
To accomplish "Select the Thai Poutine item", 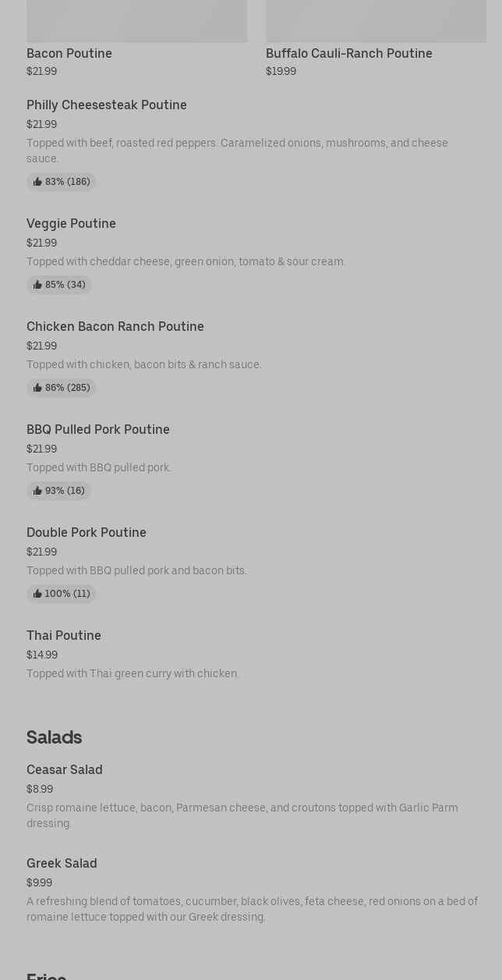I will click(x=64, y=635).
